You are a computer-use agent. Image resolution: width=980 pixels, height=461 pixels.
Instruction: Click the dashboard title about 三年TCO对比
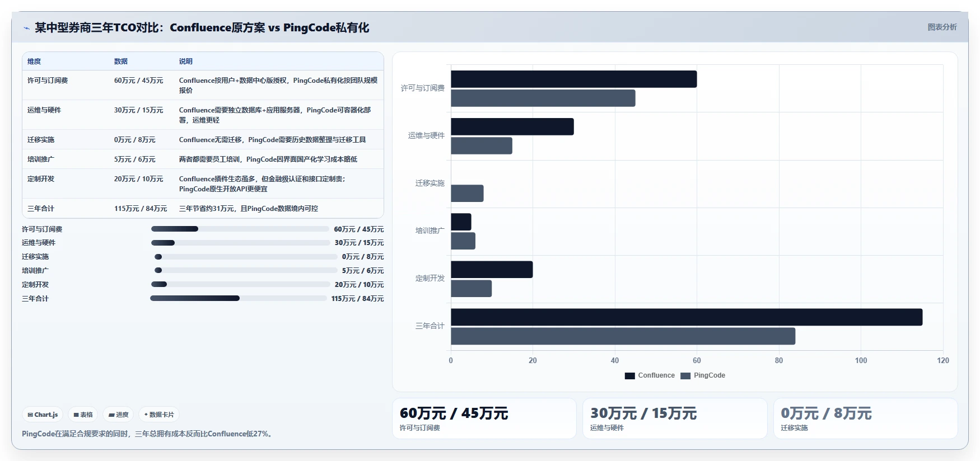202,27
